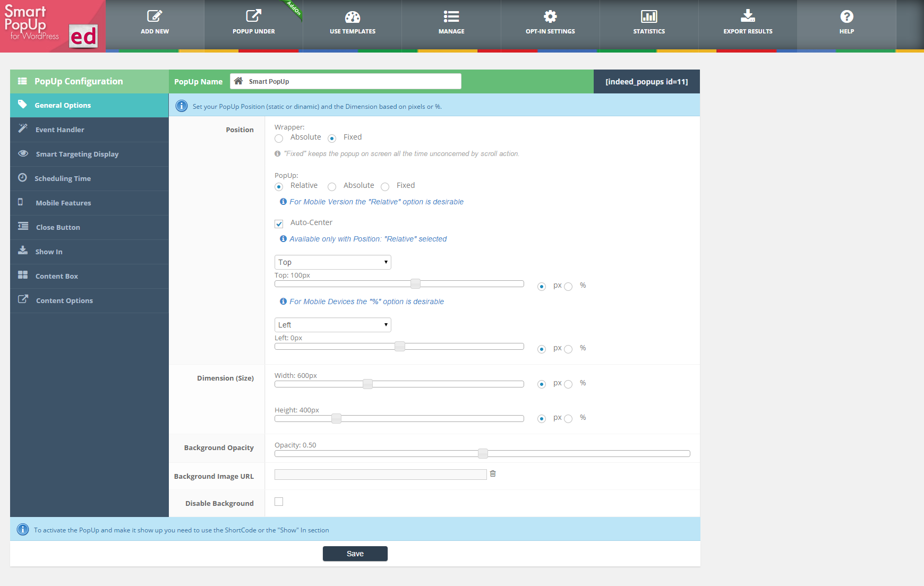Open General Options tab
This screenshot has width=924, height=586.
pos(89,105)
